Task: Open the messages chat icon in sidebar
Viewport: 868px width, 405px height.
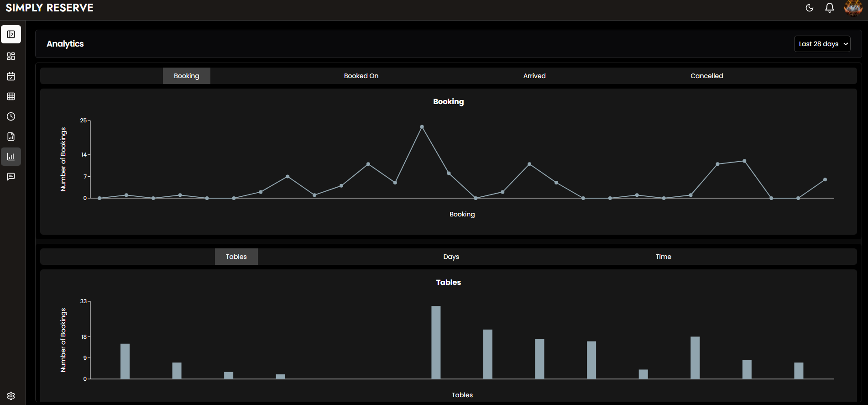Action: click(11, 177)
